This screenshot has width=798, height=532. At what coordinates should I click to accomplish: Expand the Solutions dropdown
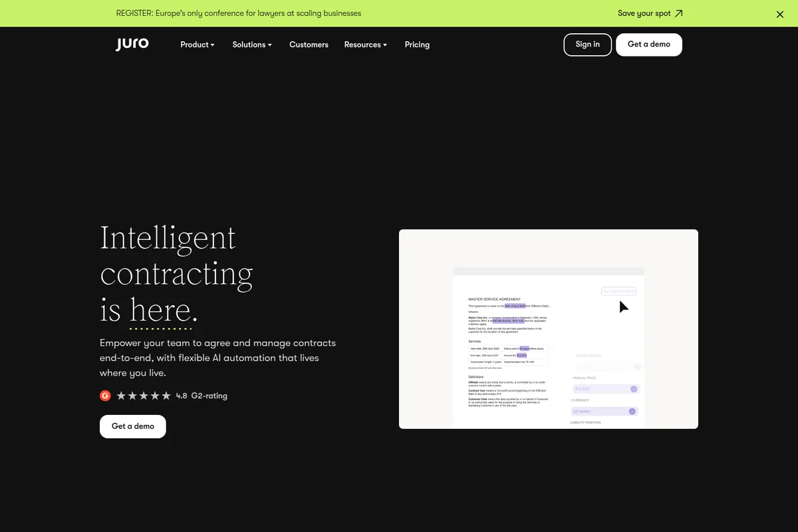(251, 45)
